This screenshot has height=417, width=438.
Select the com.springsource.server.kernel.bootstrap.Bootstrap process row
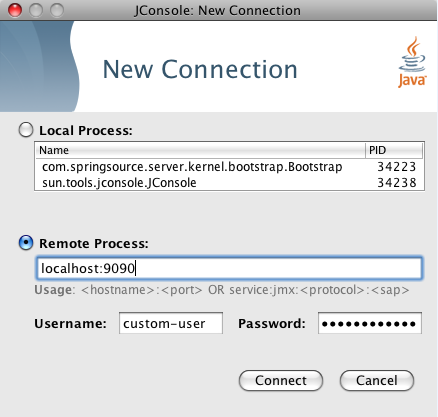pos(229,167)
